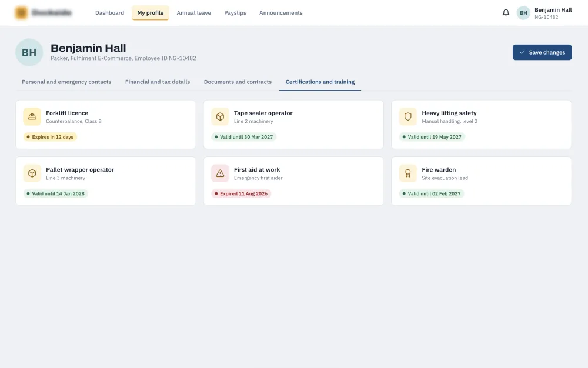Click the Tape sealer operator box icon
This screenshot has height=368, width=588.
pos(220,116)
